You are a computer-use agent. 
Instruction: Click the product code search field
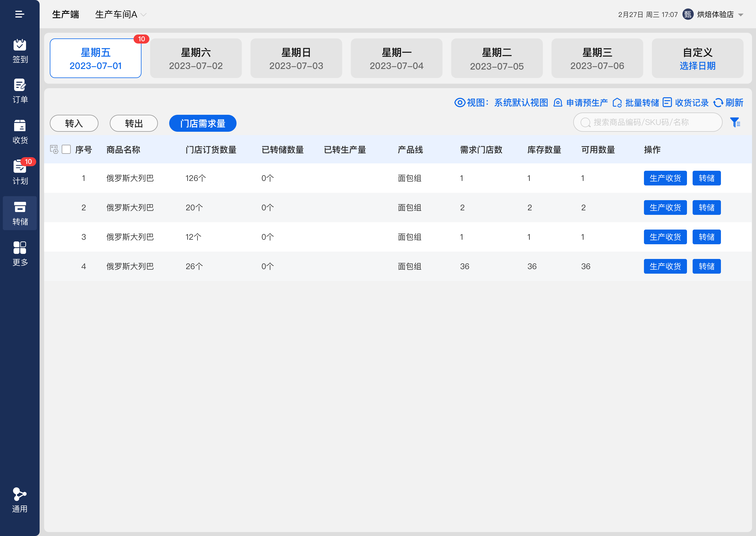647,122
